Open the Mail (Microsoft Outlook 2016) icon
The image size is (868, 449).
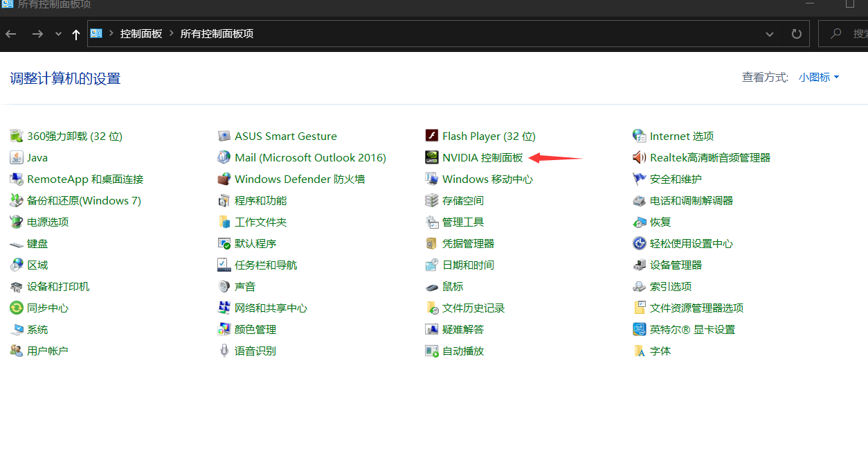(x=224, y=157)
